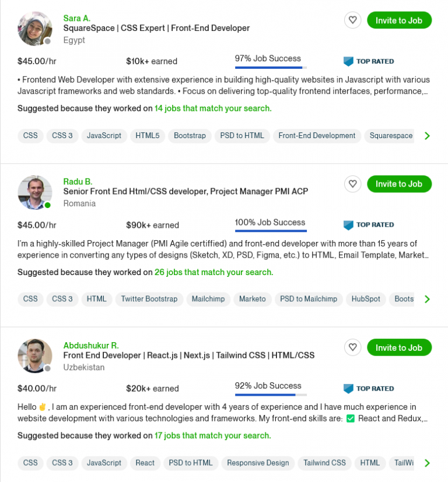Select Squarespace skill tag
448x482 pixels.
[x=391, y=136]
